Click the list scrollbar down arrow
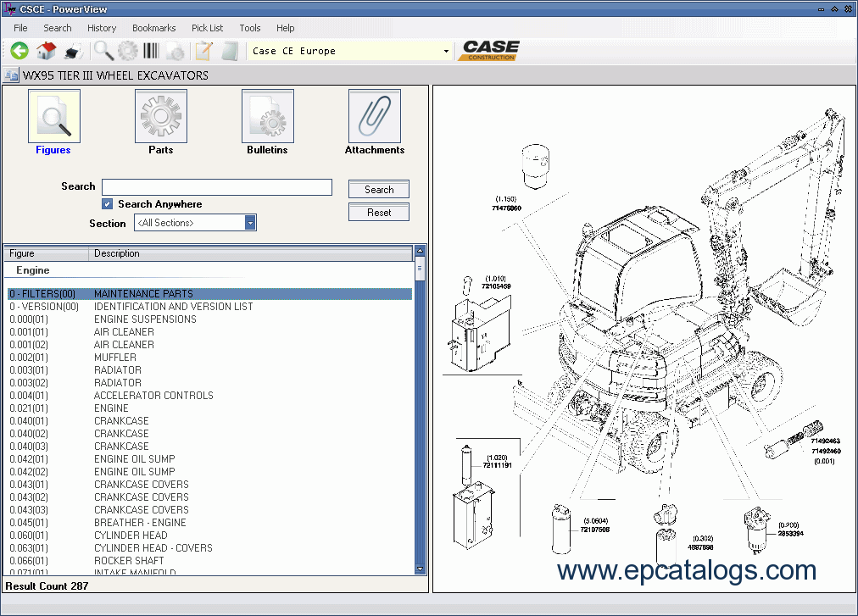Viewport: 858px width, 616px height. point(420,569)
